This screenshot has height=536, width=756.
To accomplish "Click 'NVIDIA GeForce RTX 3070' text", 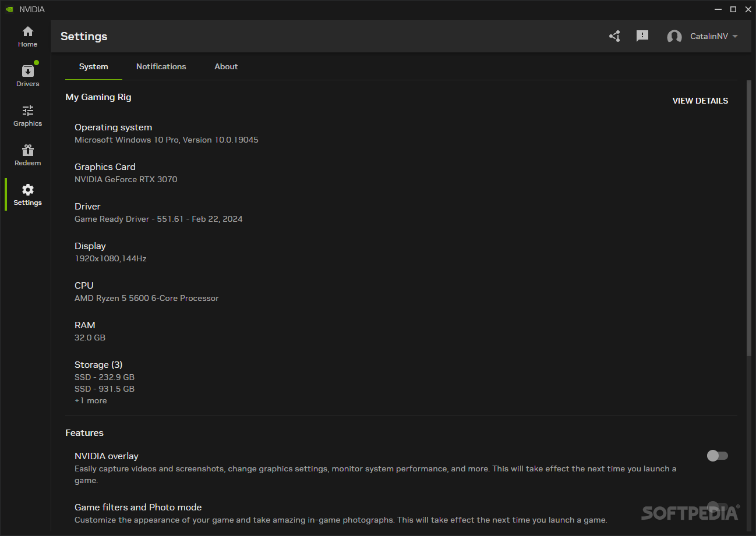I will 126,179.
